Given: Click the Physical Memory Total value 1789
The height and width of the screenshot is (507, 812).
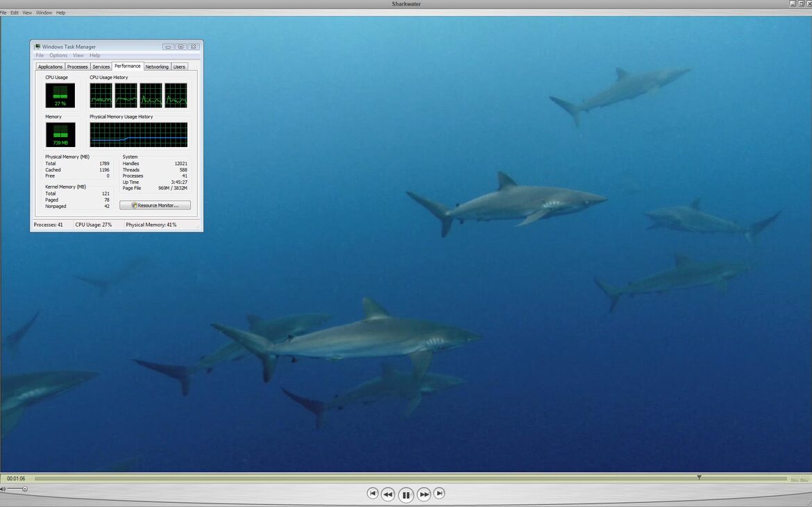Looking at the screenshot, I should pyautogui.click(x=104, y=164).
